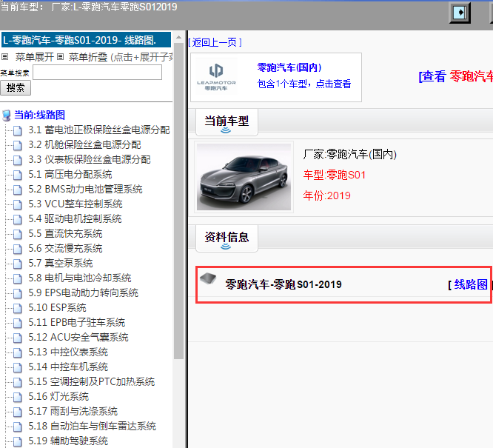
Task: Click page icon beside 5.19 辅助驾驶系统
Action: 18,441
